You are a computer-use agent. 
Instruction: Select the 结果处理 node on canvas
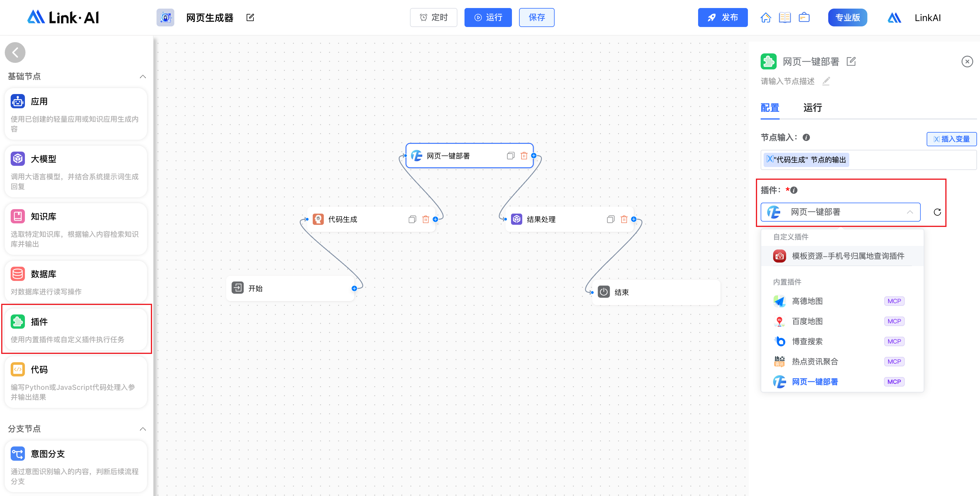(x=569, y=219)
